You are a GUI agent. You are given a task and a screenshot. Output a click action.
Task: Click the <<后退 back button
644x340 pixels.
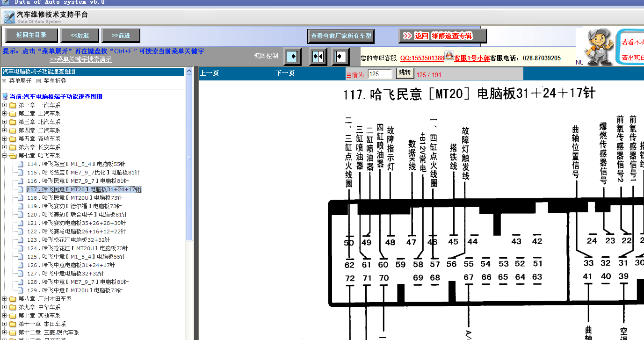coord(80,35)
